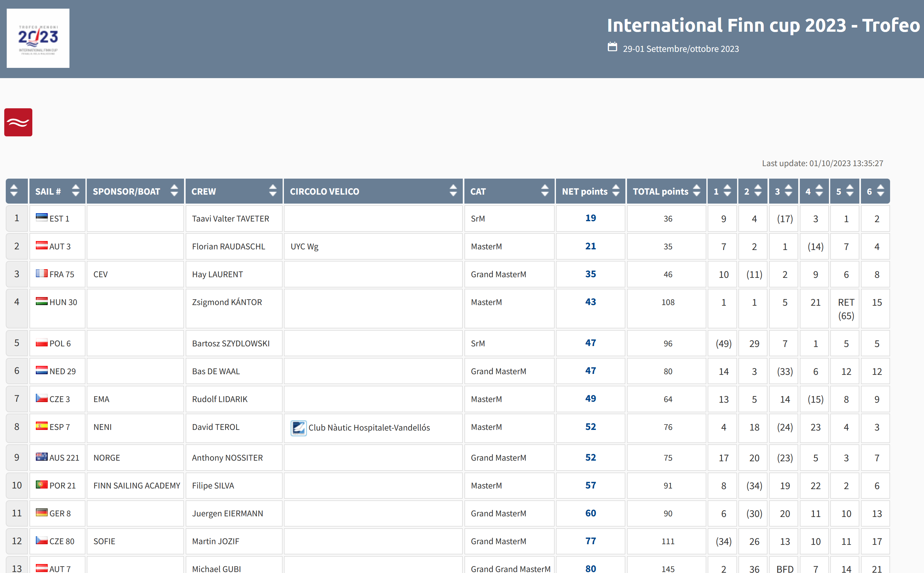Click the Estonia flag for EST 1
924x573 pixels.
point(42,217)
